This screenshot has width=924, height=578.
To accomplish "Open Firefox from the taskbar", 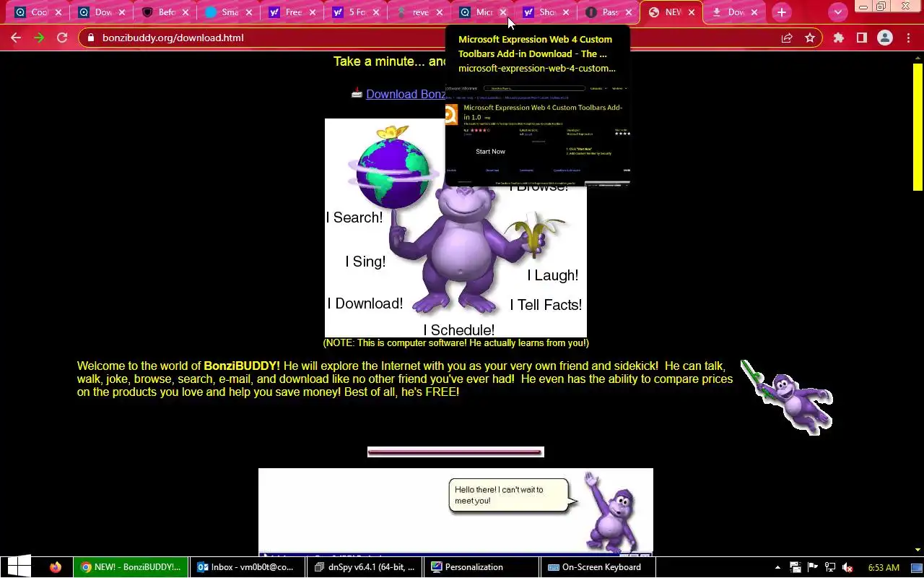I will [56, 567].
